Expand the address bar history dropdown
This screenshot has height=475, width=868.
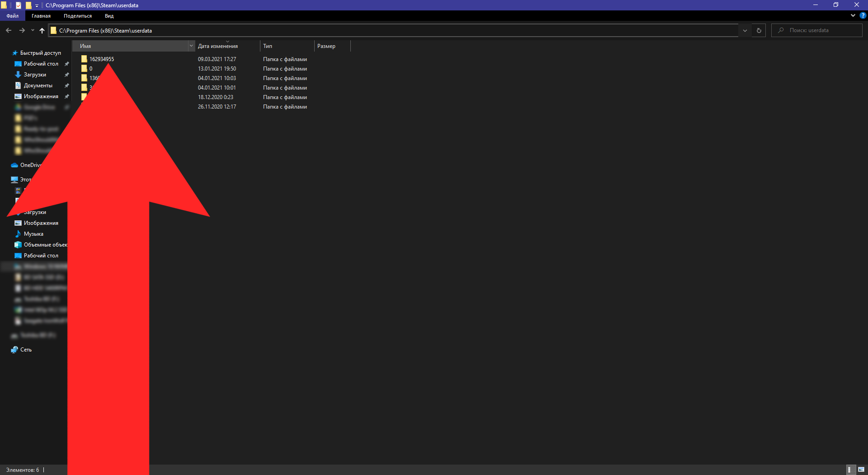[745, 30]
